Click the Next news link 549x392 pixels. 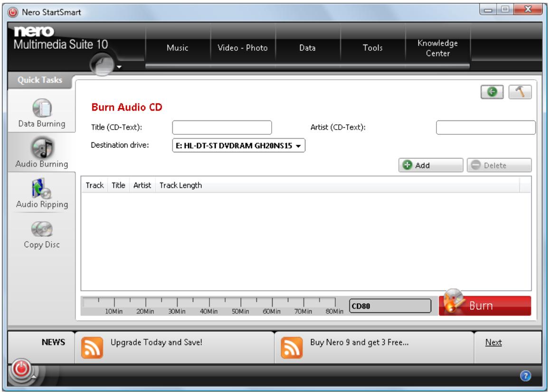tap(493, 342)
